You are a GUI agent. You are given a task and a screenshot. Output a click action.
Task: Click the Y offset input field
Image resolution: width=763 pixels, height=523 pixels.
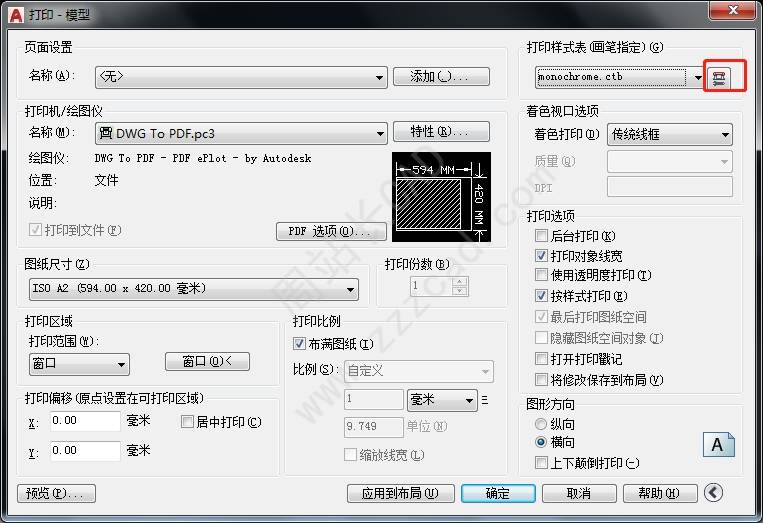pos(85,451)
